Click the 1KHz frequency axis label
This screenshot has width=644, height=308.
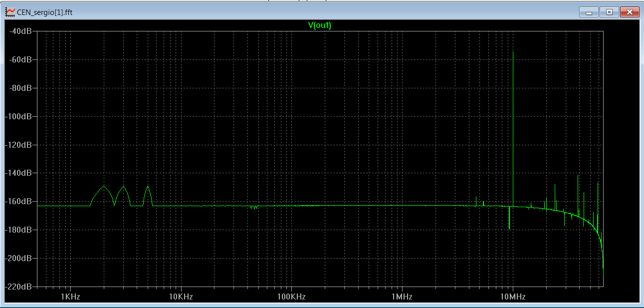[70, 296]
